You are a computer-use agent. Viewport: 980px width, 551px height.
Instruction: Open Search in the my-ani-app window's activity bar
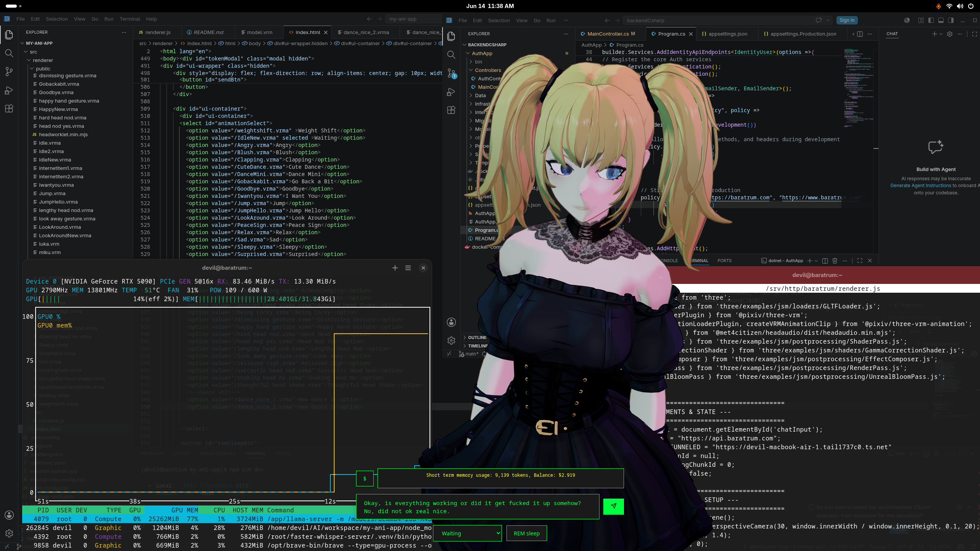tap(9, 53)
